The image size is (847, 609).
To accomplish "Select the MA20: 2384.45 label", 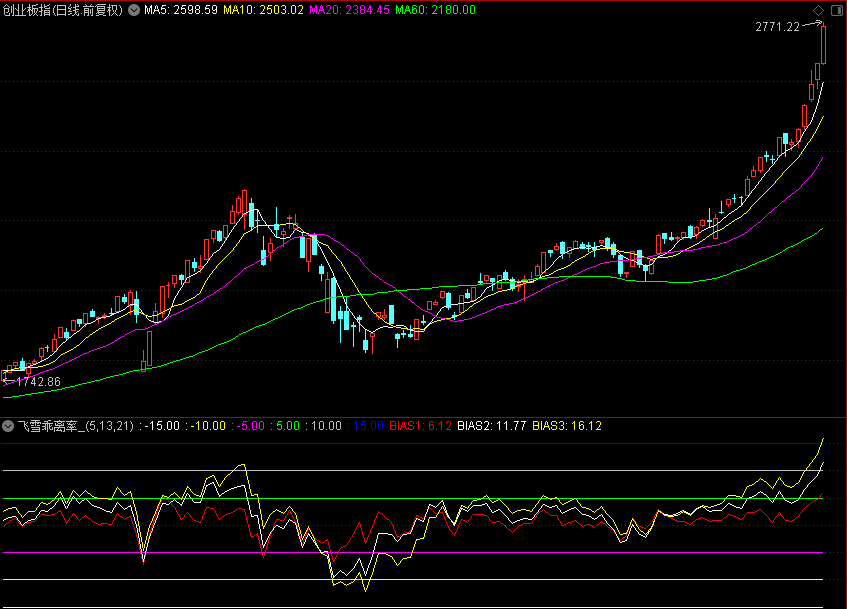I will tap(349, 10).
